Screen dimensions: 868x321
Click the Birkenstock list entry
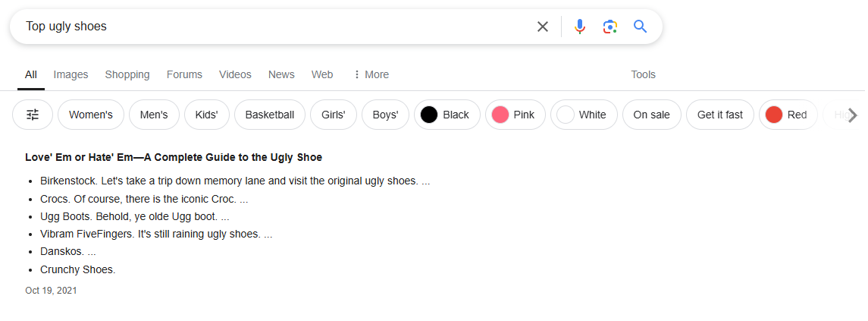point(235,181)
